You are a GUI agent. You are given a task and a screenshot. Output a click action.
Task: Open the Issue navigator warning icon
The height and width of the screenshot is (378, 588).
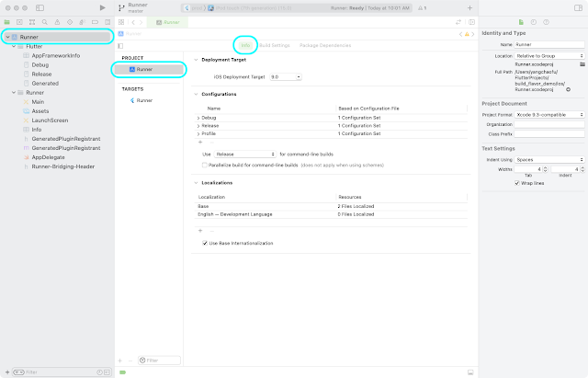[x=57, y=22]
